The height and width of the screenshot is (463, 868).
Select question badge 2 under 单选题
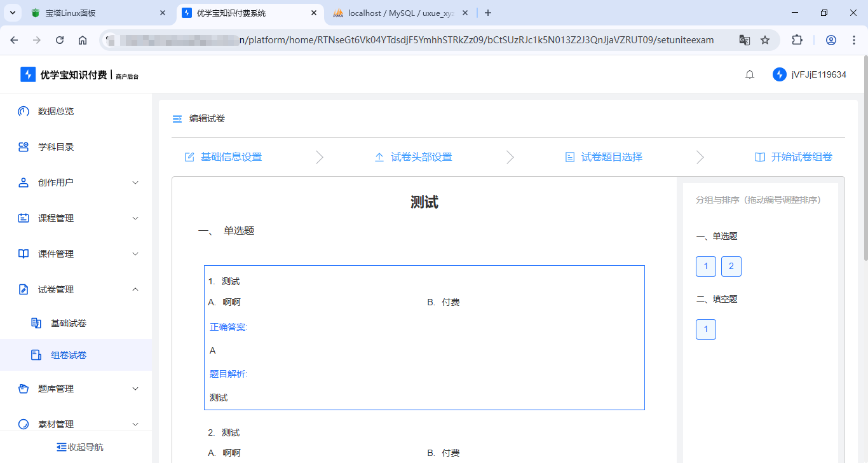point(731,266)
